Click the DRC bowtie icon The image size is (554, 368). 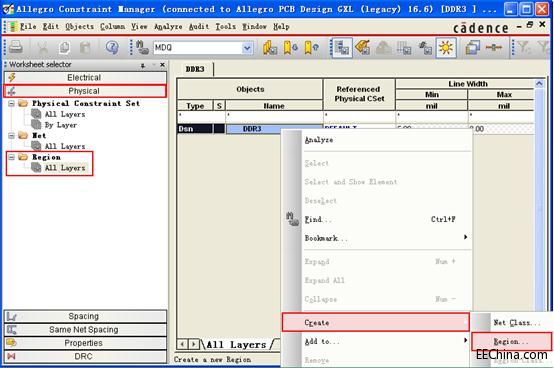pos(12,356)
